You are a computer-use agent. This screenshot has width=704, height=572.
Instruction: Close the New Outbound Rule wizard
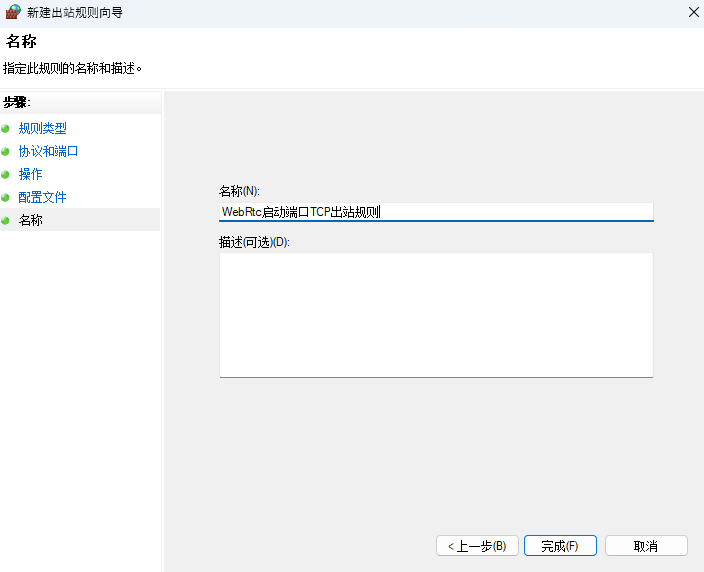[x=694, y=12]
